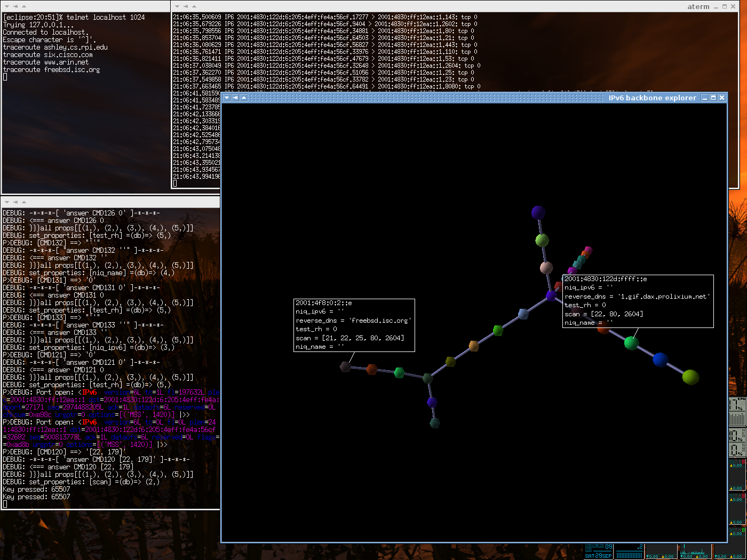This screenshot has height=560, width=747.
Task: Open the MEM percentage readout dock applet
Action: [737, 435]
